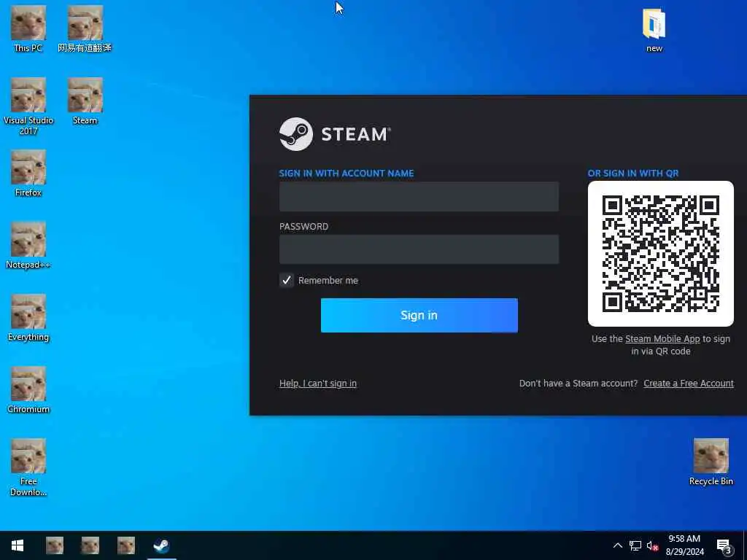The width and height of the screenshot is (747, 560).
Task: Click the 'OR SIGN IN WITH QR' heading
Action: pyautogui.click(x=633, y=174)
